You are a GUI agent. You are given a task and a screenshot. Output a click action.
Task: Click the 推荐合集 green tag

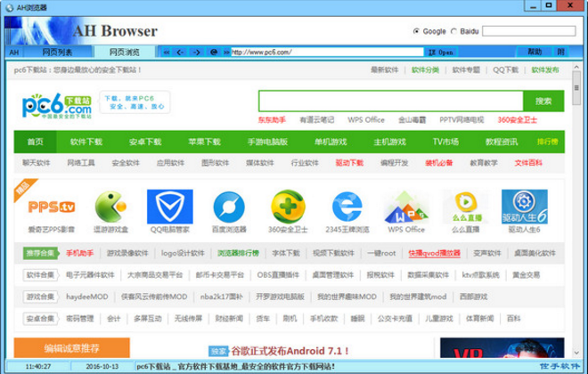click(40, 253)
